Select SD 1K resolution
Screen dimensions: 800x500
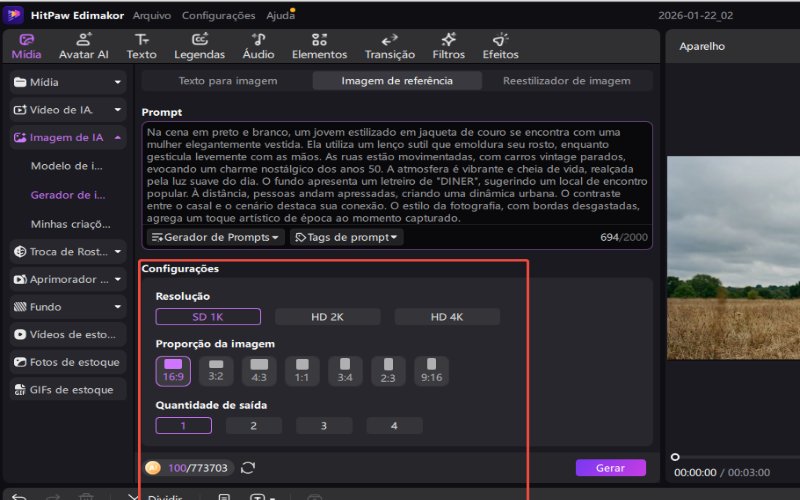click(x=208, y=317)
